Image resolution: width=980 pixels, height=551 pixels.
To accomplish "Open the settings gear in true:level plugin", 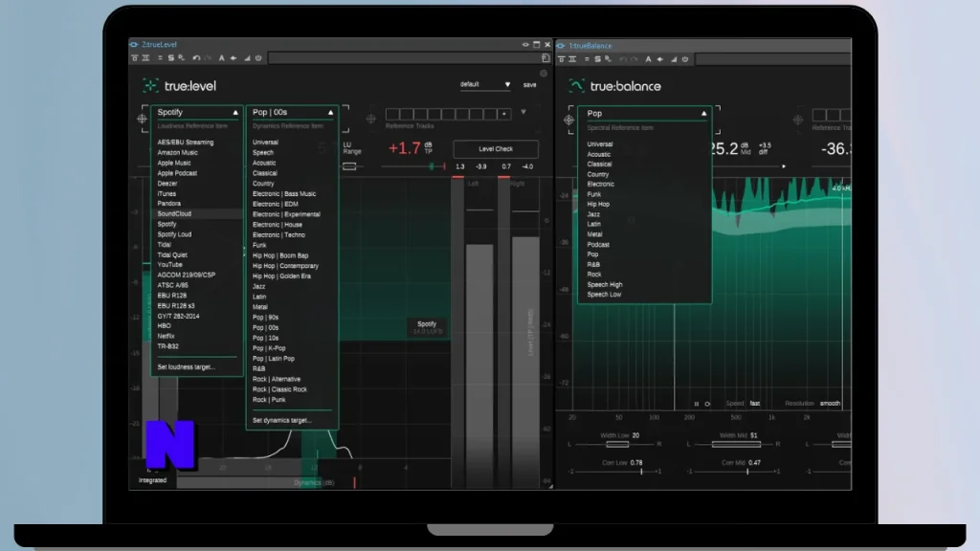I will coord(544,73).
